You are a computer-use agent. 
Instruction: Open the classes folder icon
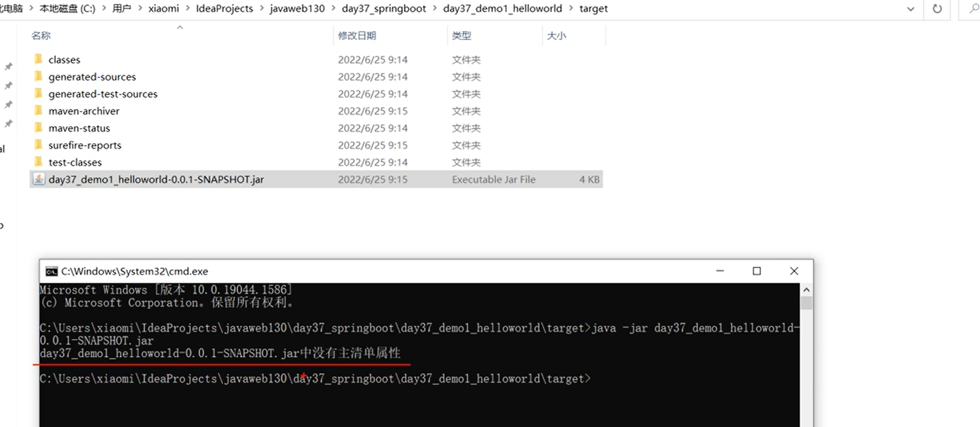pos(38,60)
